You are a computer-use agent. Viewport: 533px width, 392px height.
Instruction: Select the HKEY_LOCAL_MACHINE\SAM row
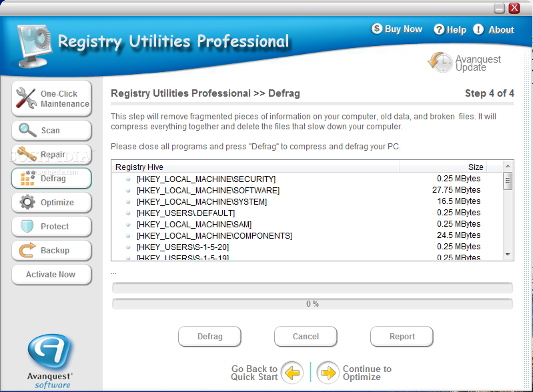(307, 224)
